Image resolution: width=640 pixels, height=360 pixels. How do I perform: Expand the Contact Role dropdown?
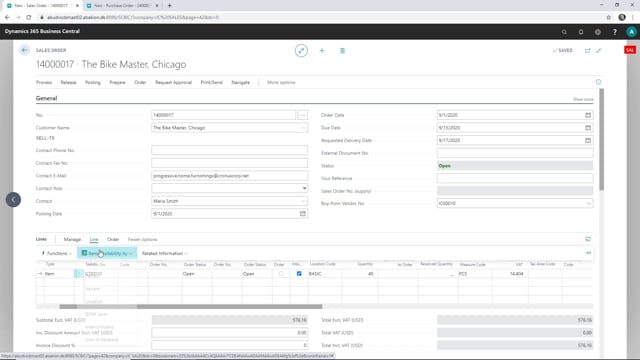tap(304, 188)
